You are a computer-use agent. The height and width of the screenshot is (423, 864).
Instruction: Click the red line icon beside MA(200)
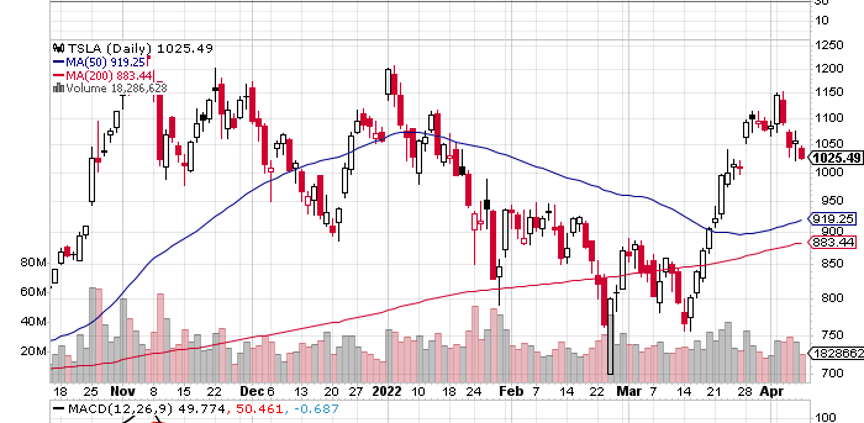point(59,75)
